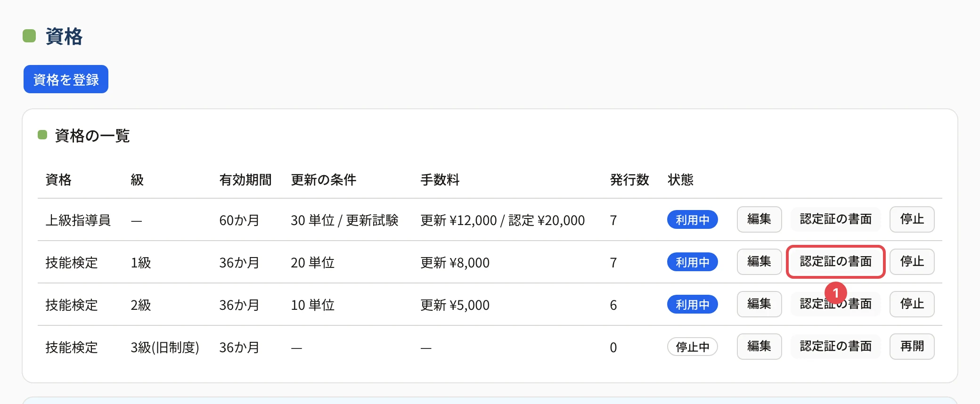
Task: Click issue count 6 in 2級 row
Action: tap(613, 305)
